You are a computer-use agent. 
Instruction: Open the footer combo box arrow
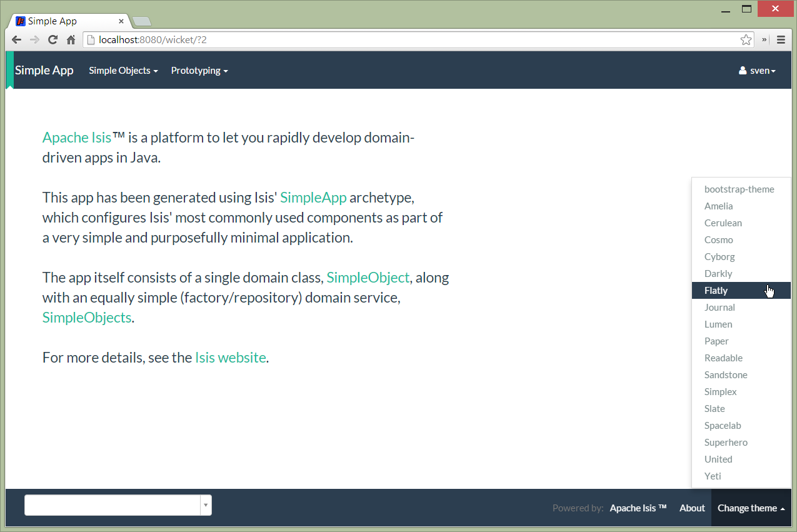point(206,505)
